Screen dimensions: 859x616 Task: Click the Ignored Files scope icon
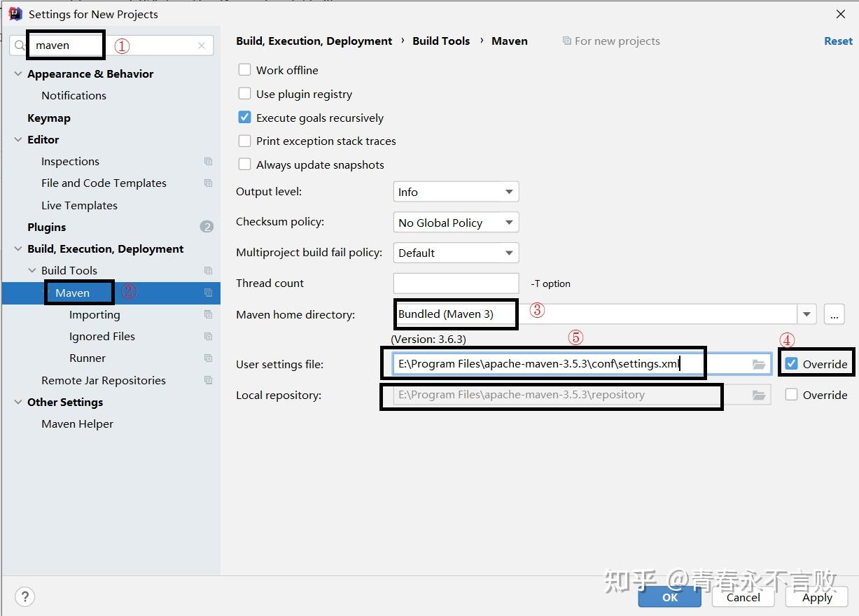[x=208, y=336]
